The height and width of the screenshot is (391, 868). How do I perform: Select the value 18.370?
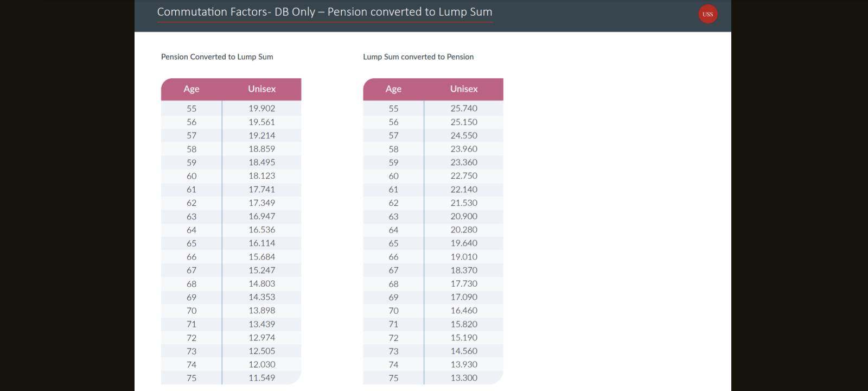[x=464, y=270]
